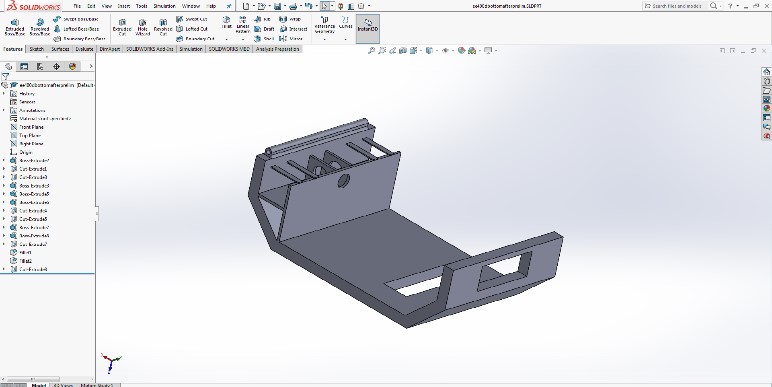Switch to the Surfaces ribbon tab
Image resolution: width=772 pixels, height=387 pixels.
tap(61, 49)
